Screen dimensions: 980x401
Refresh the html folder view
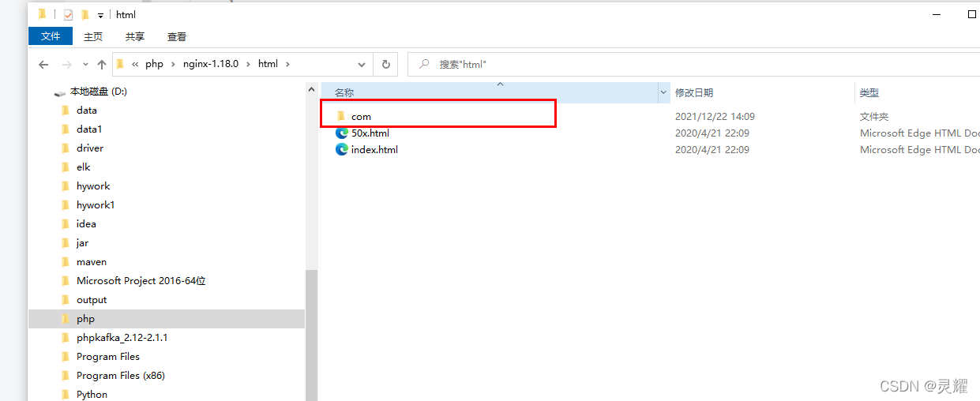(385, 64)
